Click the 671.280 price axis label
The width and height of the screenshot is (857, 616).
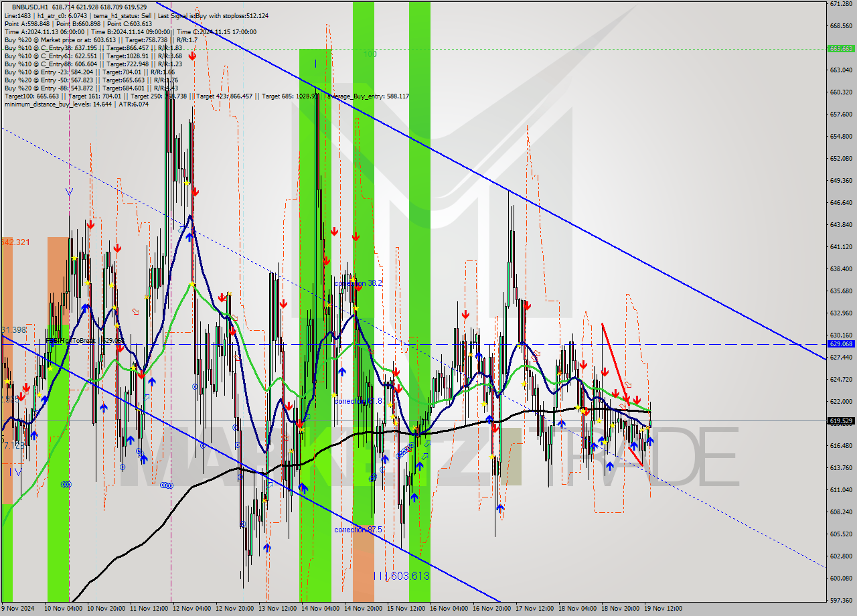point(840,4)
